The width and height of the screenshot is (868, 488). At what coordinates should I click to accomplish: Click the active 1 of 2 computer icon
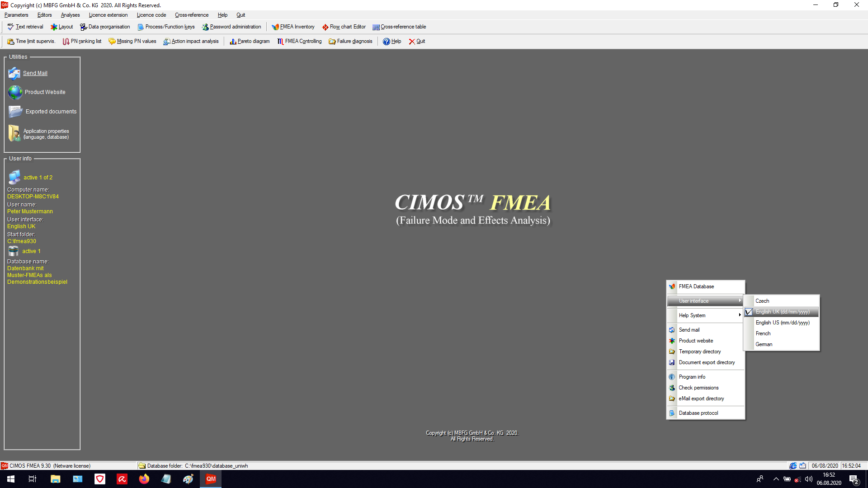pyautogui.click(x=14, y=177)
